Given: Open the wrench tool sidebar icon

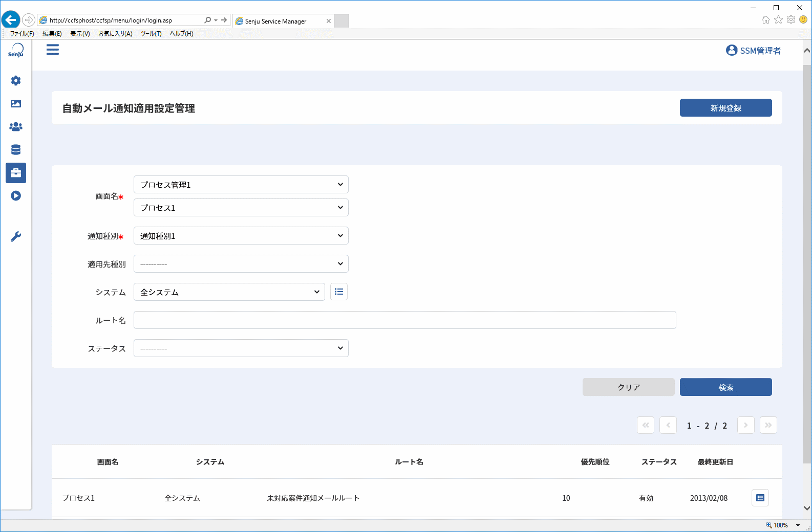Looking at the screenshot, I should point(16,236).
